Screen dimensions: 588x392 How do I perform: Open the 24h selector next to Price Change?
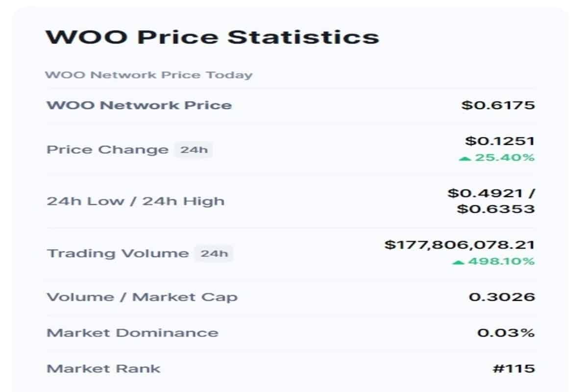click(x=194, y=149)
